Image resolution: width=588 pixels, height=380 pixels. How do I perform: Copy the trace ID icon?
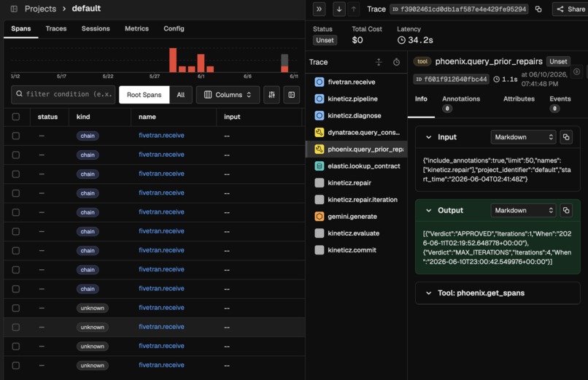(x=538, y=9)
